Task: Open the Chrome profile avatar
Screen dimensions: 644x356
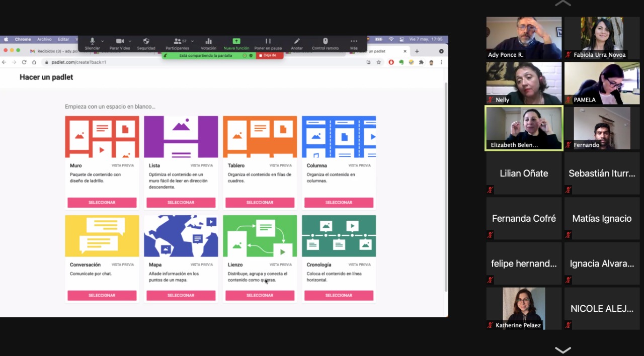Action: [431, 62]
